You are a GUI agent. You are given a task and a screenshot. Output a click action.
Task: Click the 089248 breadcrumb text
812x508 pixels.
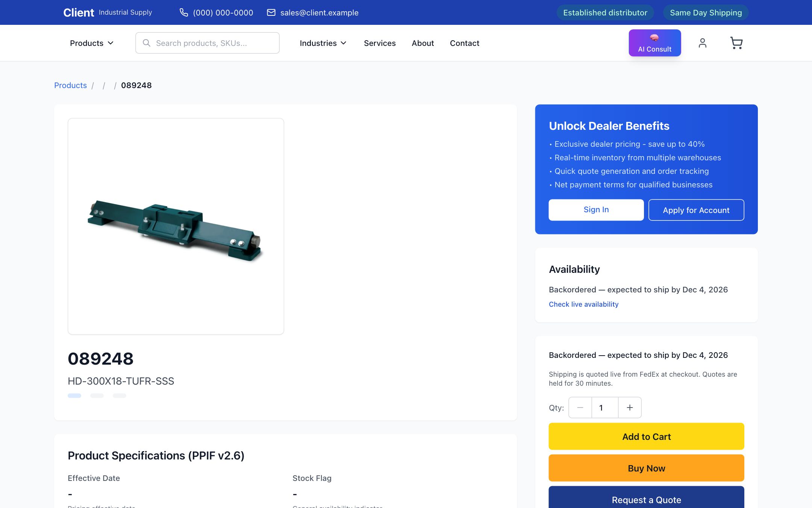[136, 85]
